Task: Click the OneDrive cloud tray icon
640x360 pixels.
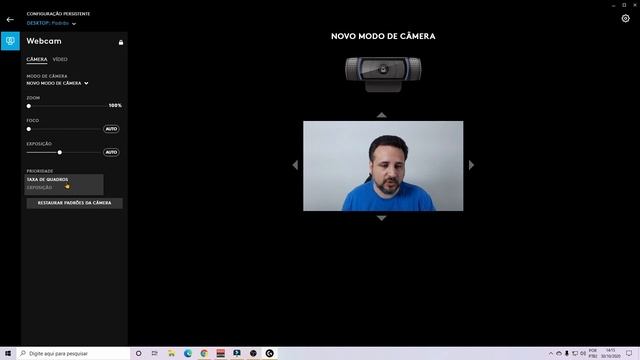Action: tap(559, 353)
